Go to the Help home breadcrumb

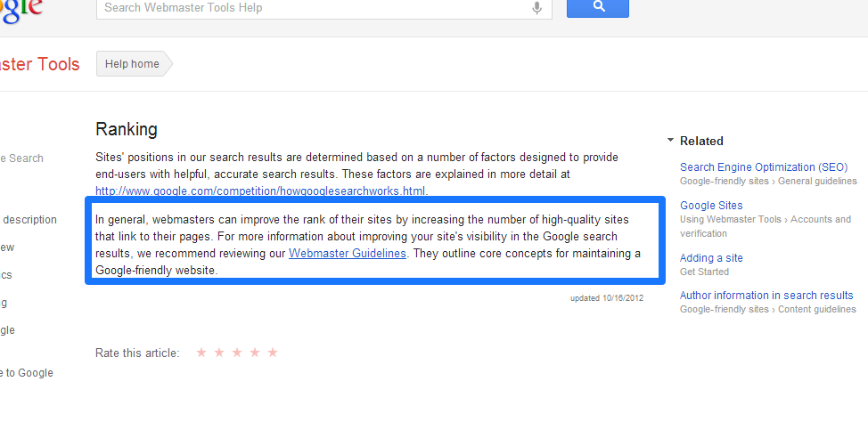[132, 64]
